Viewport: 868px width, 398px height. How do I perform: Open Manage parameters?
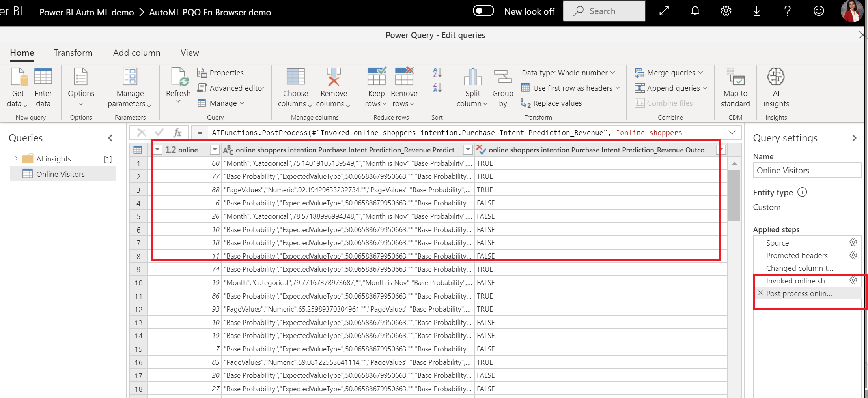coord(130,88)
